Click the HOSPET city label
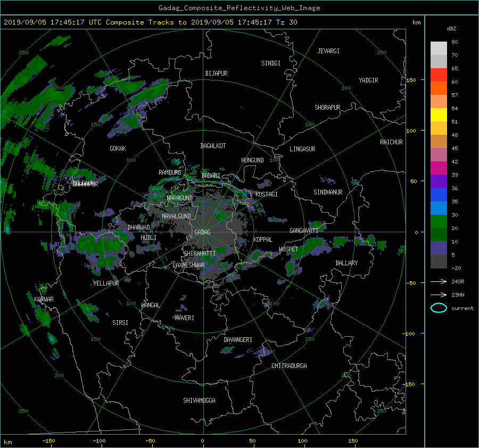Image resolution: width=479 pixels, height=448 pixels. pos(288,249)
